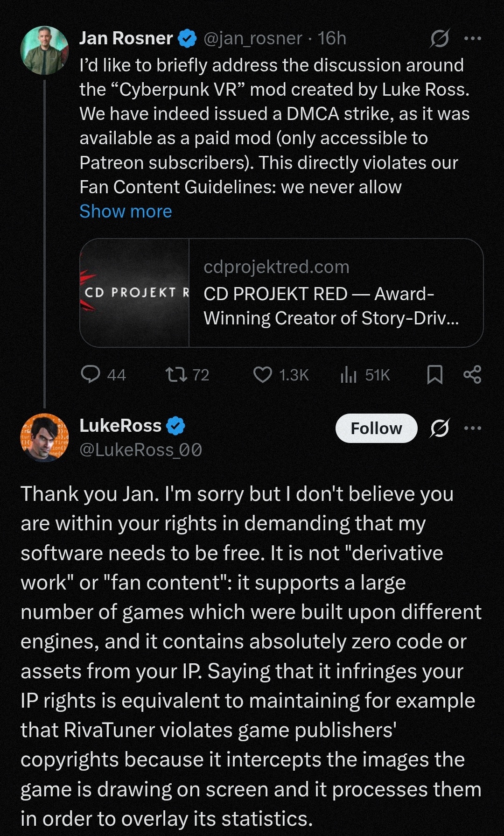Like Jan Rosner's post with heart icon

262,374
